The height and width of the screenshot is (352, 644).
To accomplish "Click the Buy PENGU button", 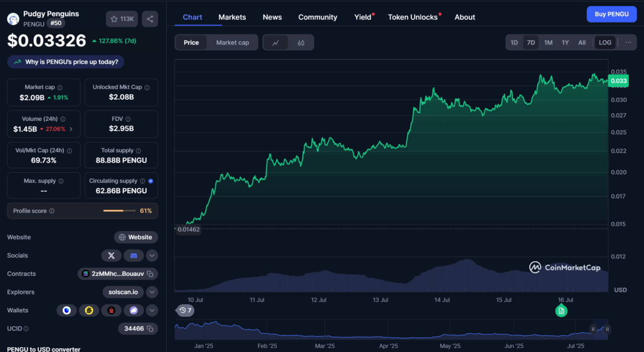I will click(x=612, y=14).
